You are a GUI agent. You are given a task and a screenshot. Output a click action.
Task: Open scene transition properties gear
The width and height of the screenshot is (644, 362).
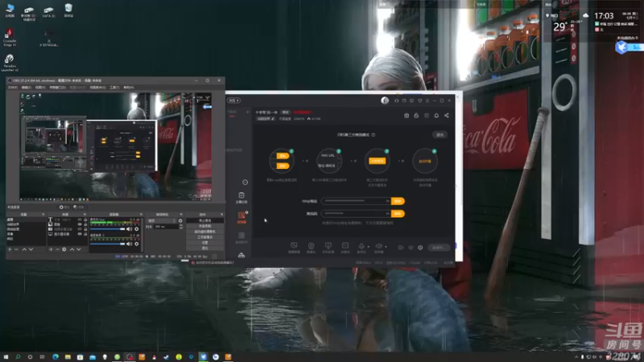point(180,220)
